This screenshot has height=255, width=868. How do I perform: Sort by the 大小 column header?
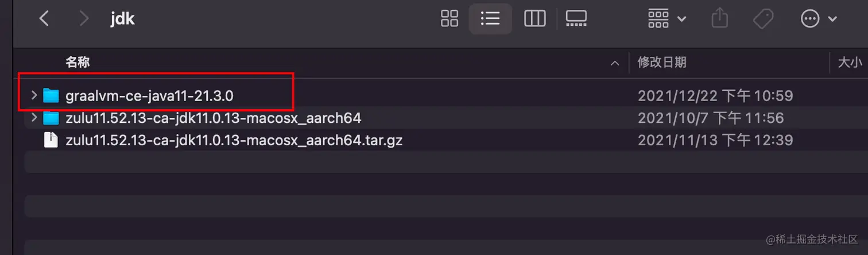pos(850,62)
